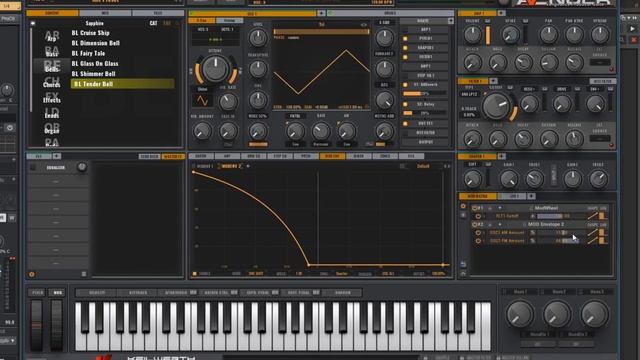Open the plus menu next to the FX 1 tab
The width and height of the screenshot is (640, 360).
coord(57,156)
